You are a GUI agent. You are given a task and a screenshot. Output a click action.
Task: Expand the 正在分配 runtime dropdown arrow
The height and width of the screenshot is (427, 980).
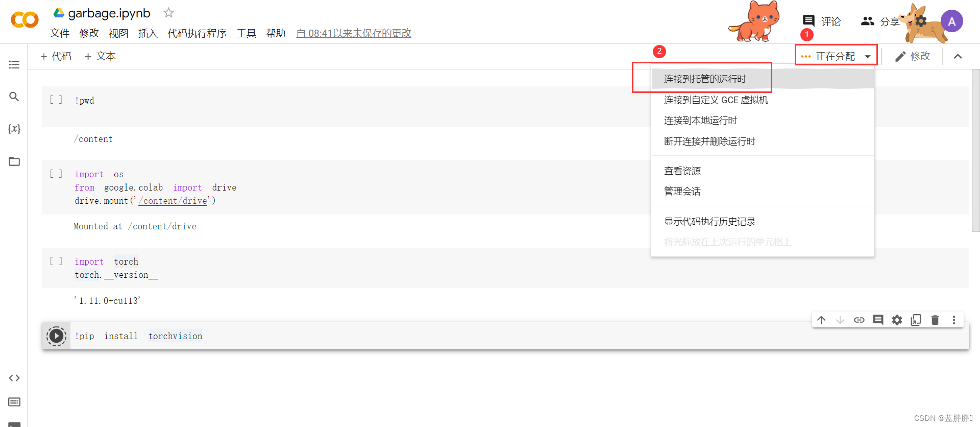(x=868, y=56)
